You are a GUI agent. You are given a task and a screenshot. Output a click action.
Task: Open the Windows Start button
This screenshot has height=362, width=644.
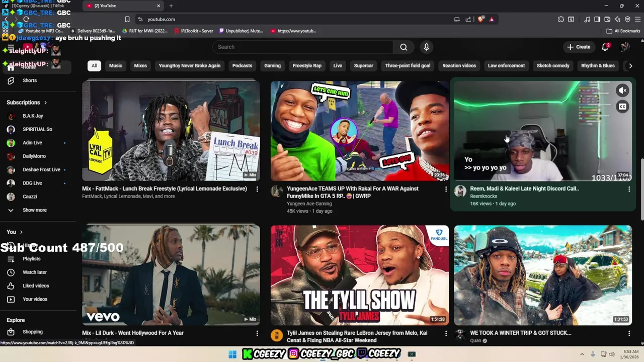point(232,354)
